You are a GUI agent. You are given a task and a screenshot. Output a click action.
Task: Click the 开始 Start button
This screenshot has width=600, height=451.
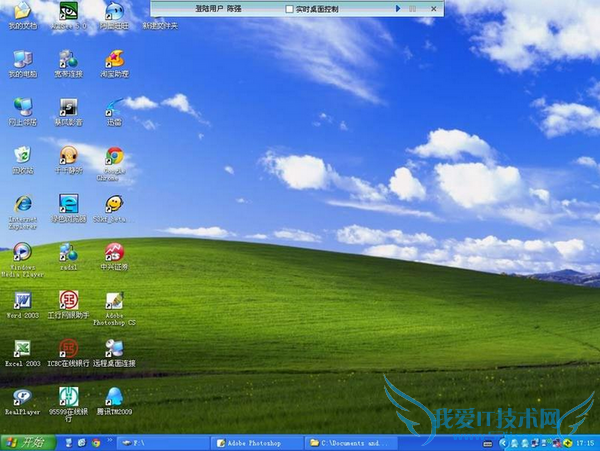click(26, 442)
